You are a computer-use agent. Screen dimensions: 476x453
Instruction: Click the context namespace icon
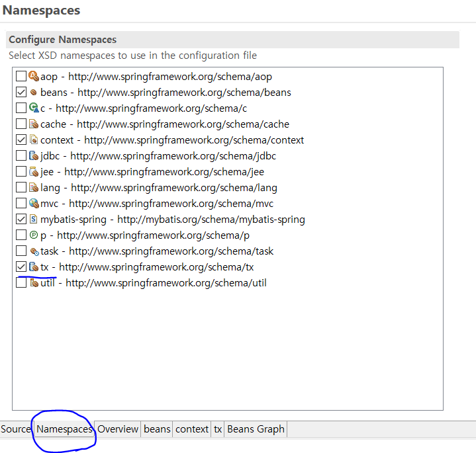pyautogui.click(x=34, y=140)
